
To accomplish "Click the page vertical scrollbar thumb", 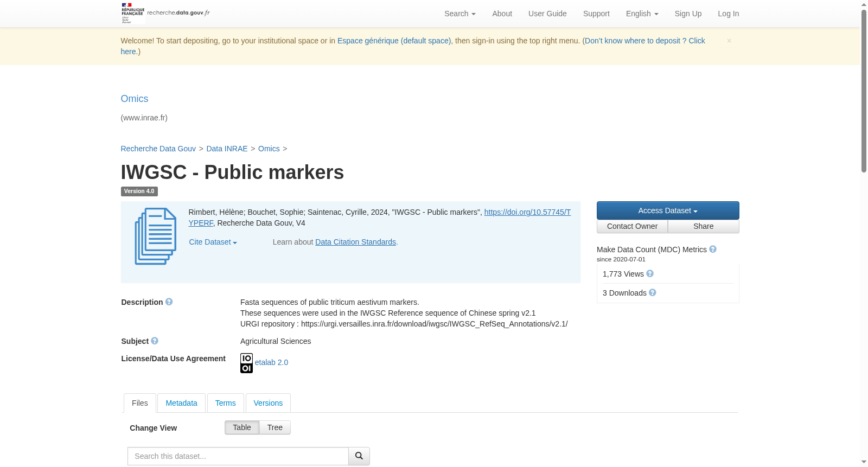I will (x=864, y=91).
